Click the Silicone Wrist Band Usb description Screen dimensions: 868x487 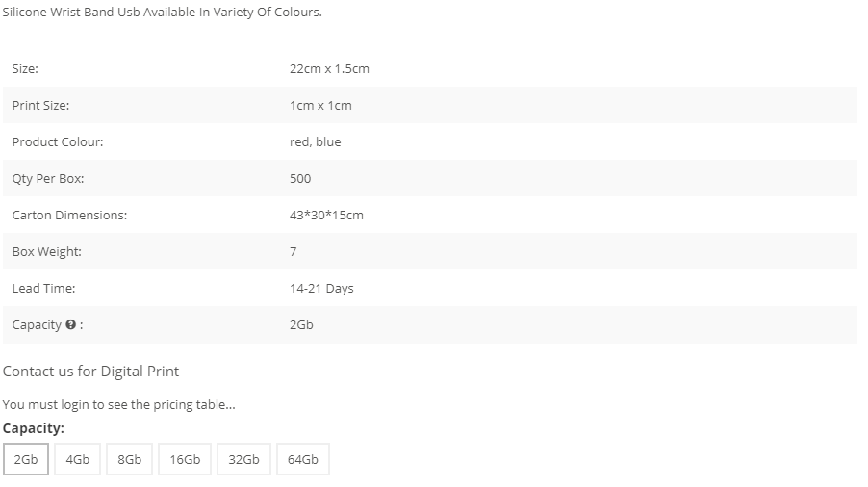tap(163, 13)
